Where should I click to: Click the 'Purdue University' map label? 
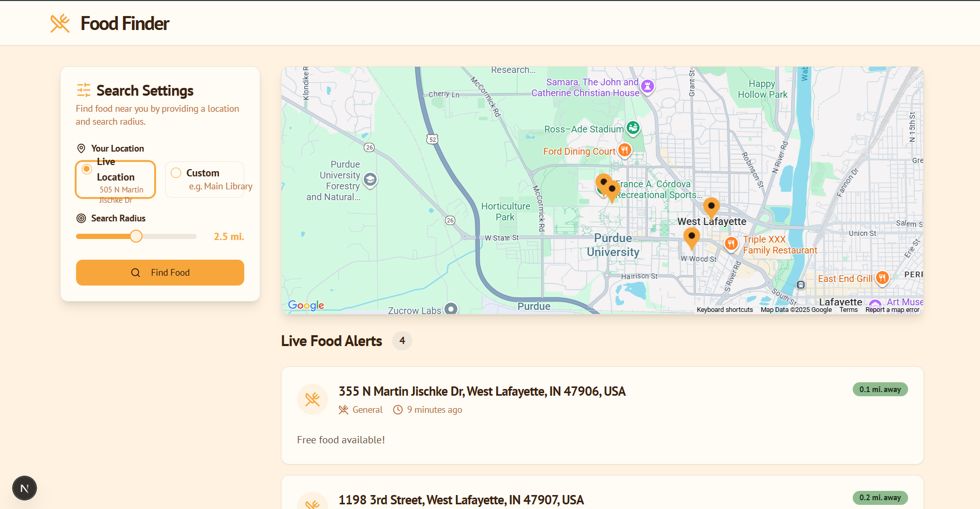pos(613,245)
